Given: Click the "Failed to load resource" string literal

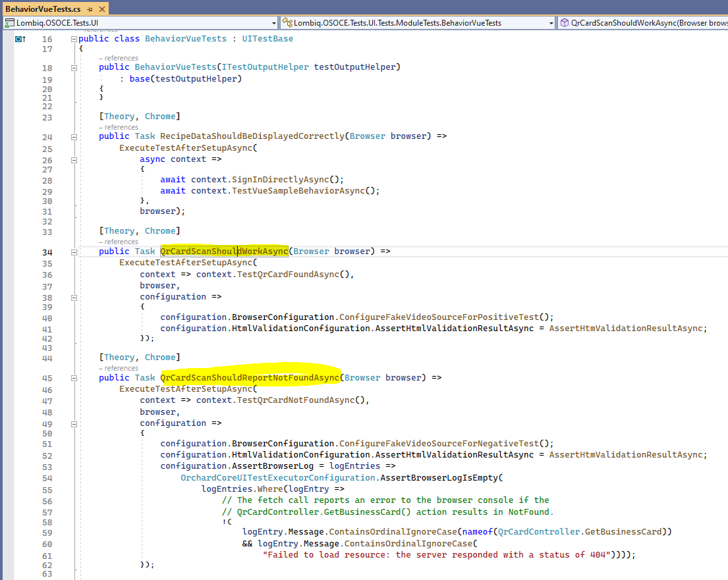Looking at the screenshot, I should pos(436,554).
